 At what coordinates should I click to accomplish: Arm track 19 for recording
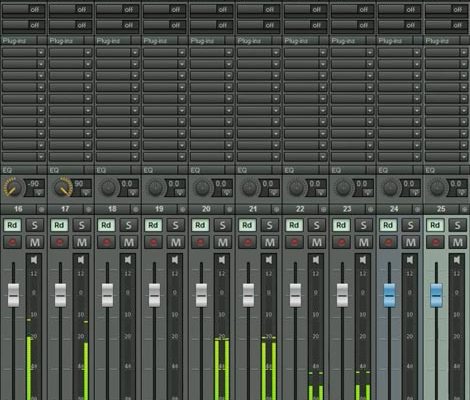coord(153,242)
